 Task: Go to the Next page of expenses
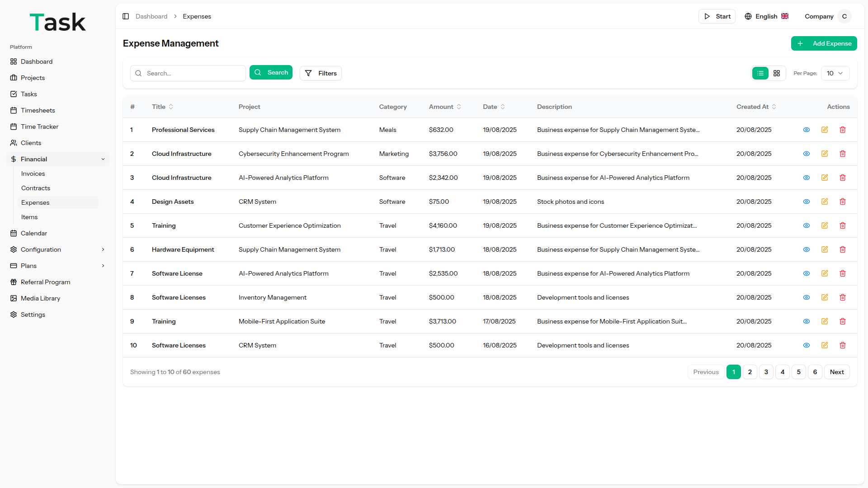(x=836, y=372)
